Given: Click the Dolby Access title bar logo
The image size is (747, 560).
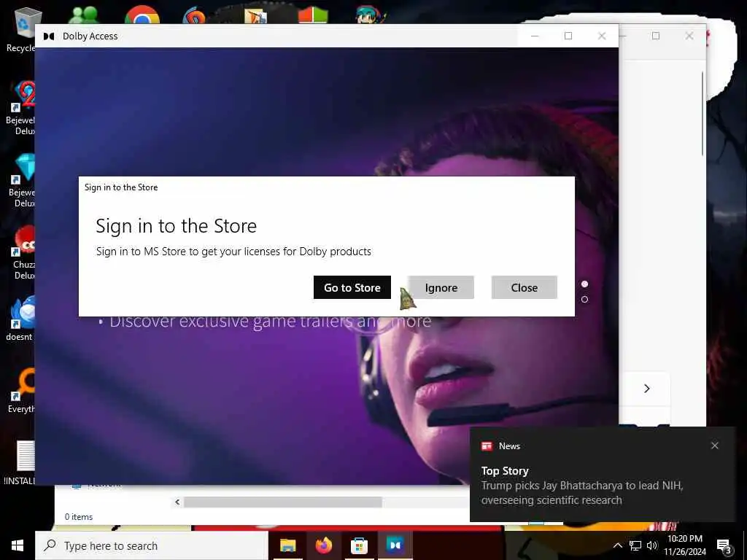Looking at the screenshot, I should [49, 36].
